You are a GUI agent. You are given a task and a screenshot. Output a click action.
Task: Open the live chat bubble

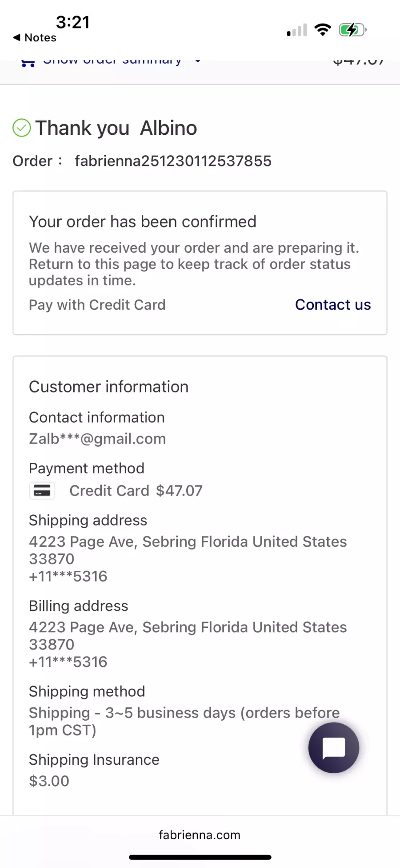[334, 748]
